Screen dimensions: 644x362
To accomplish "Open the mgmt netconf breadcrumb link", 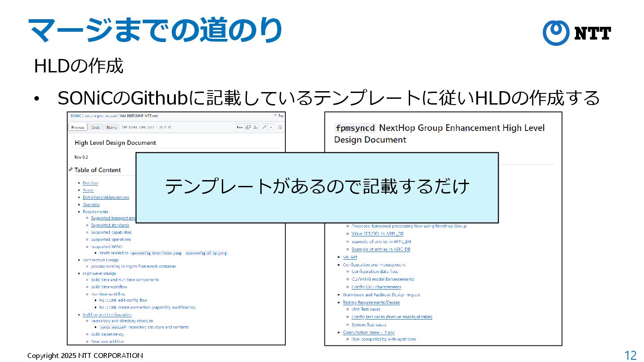I will pyautogui.click(x=105, y=115).
